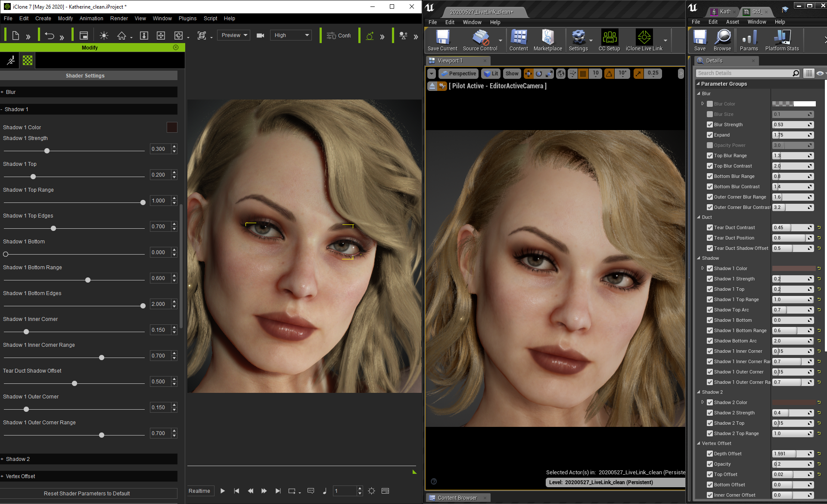Open CC Setup in Unreal toolbar
The image size is (827, 504).
[x=609, y=38]
